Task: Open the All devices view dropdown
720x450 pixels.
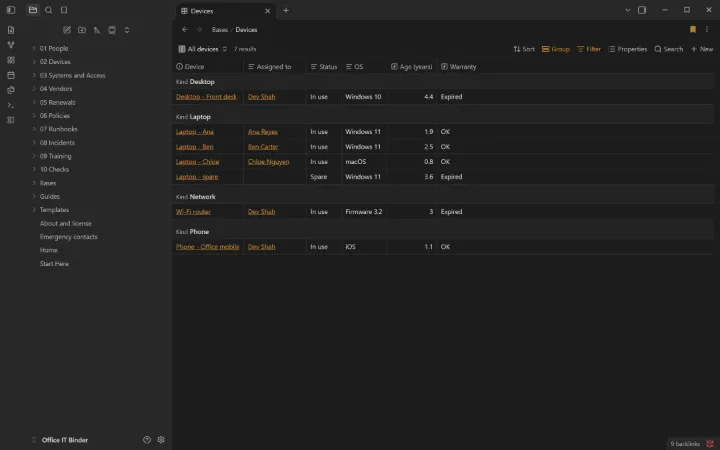Action: pyautogui.click(x=202, y=49)
